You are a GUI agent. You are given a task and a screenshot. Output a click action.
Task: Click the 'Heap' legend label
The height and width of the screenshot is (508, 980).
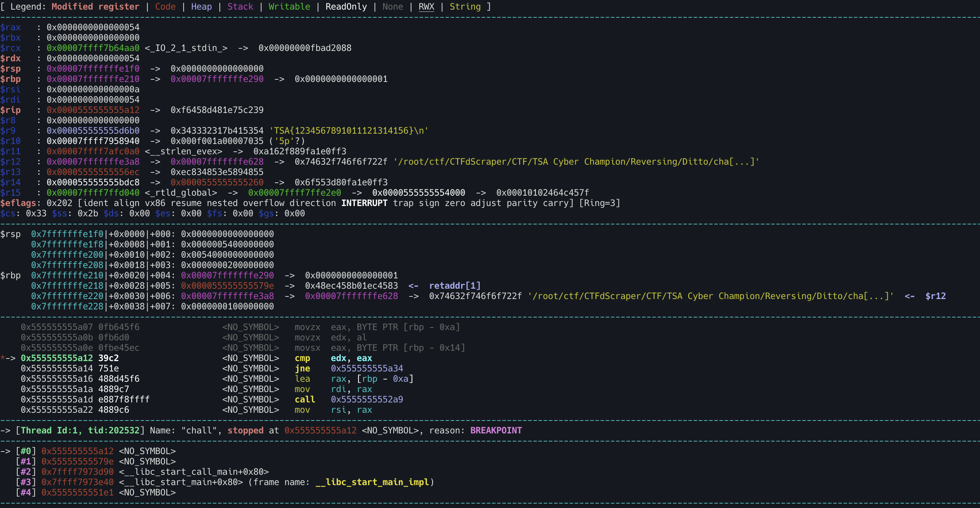tap(201, 7)
